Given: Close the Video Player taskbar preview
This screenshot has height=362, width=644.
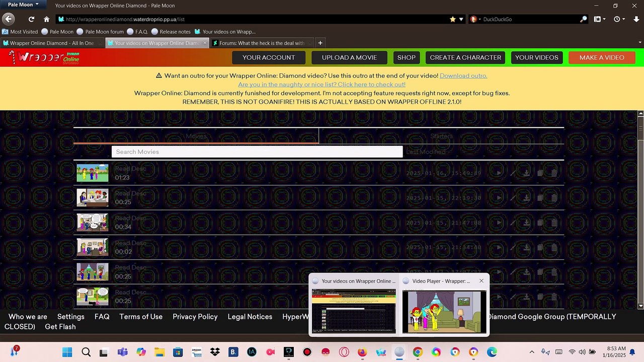Looking at the screenshot, I should pos(481,281).
